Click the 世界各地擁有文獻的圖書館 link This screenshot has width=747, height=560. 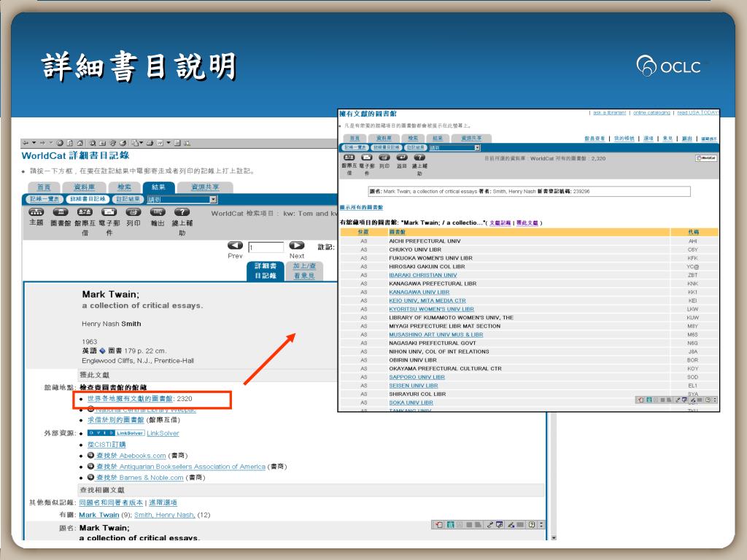(x=130, y=399)
